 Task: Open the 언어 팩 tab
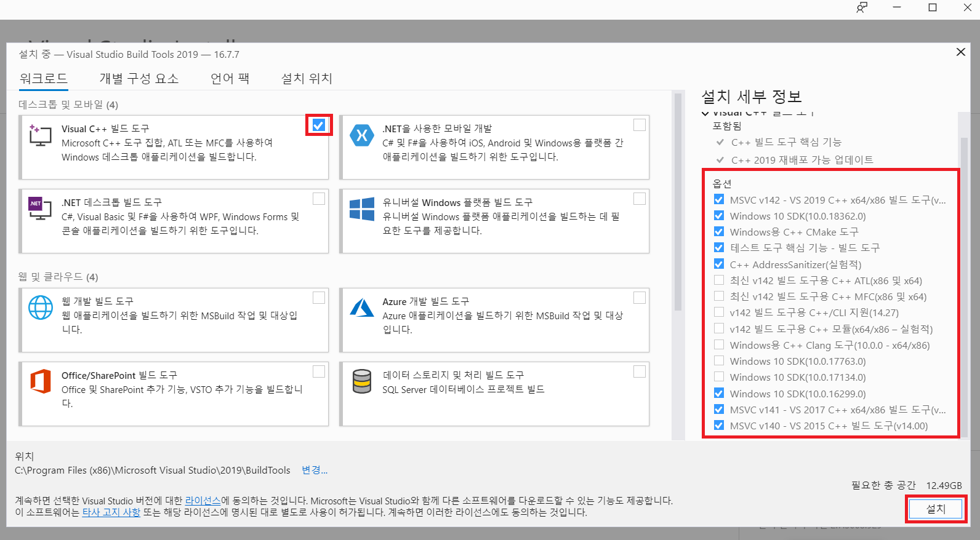point(230,79)
